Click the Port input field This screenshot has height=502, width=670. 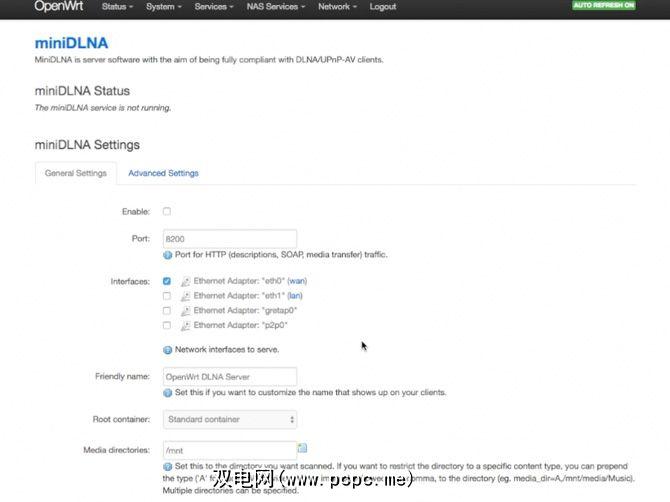[230, 239]
